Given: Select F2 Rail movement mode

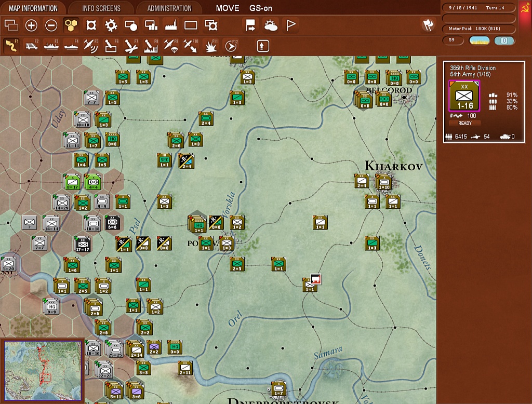Looking at the screenshot, I should point(32,46).
